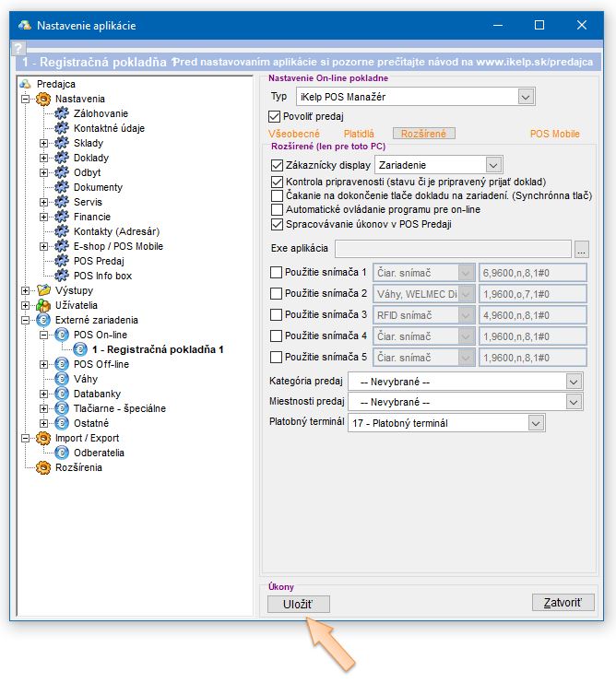Click the POS Predaj gear icon
This screenshot has height=683, width=616.
(62, 261)
